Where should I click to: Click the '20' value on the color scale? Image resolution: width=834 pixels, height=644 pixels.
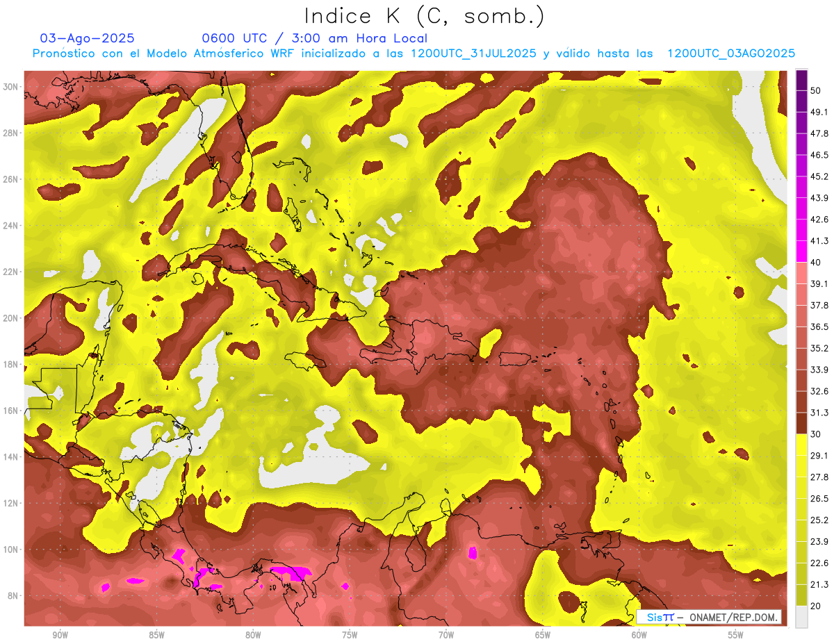point(816,606)
